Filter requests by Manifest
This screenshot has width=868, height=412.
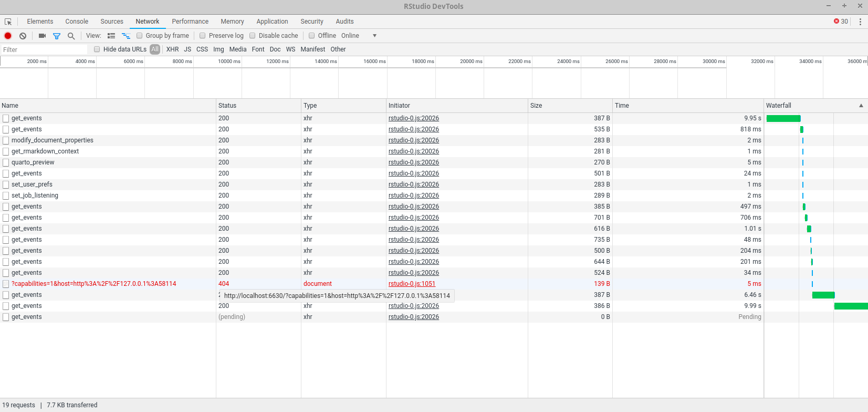point(313,49)
